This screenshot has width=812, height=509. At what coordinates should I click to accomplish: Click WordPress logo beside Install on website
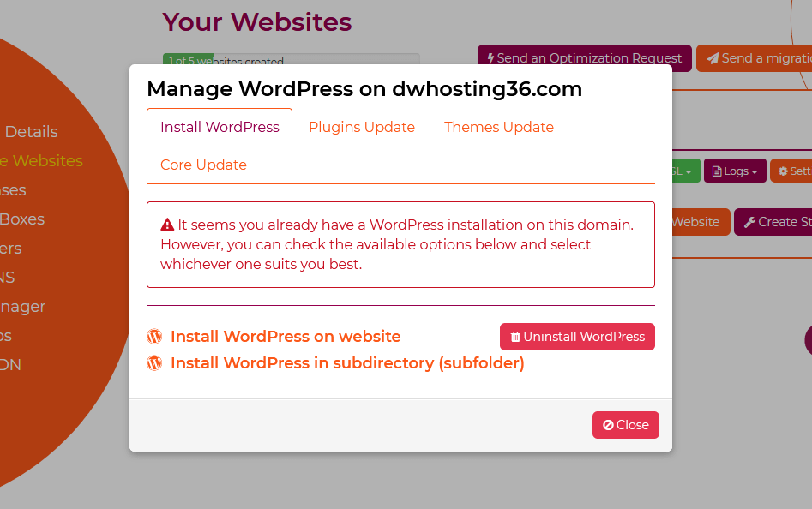(x=154, y=337)
